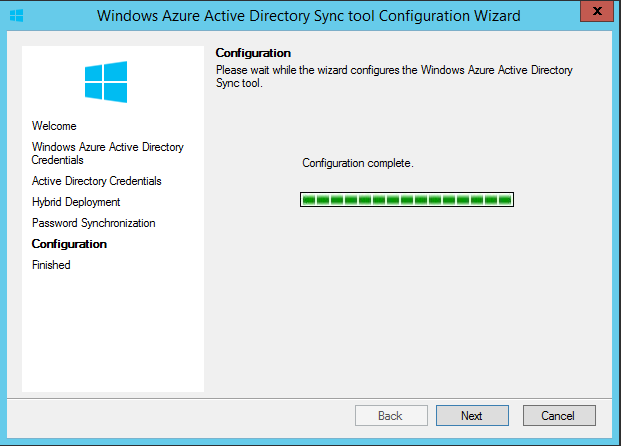Click the green progress bar
621x446 pixels.
pyautogui.click(x=407, y=200)
